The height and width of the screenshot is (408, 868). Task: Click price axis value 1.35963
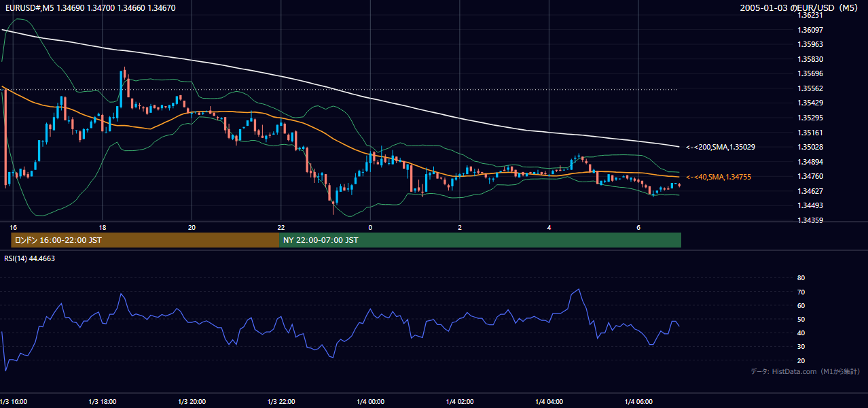click(x=810, y=44)
